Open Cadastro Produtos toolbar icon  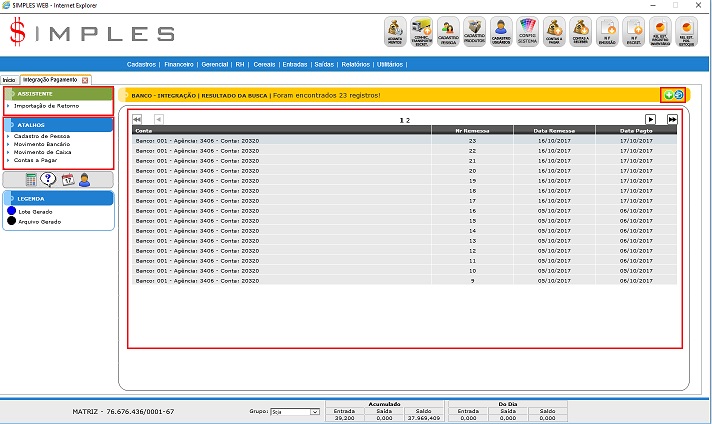[x=474, y=32]
